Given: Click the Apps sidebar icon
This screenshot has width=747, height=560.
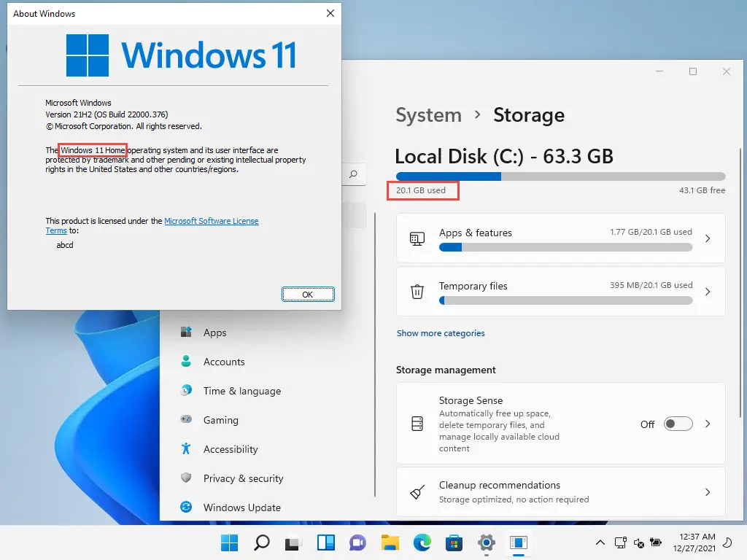Looking at the screenshot, I should coord(186,332).
